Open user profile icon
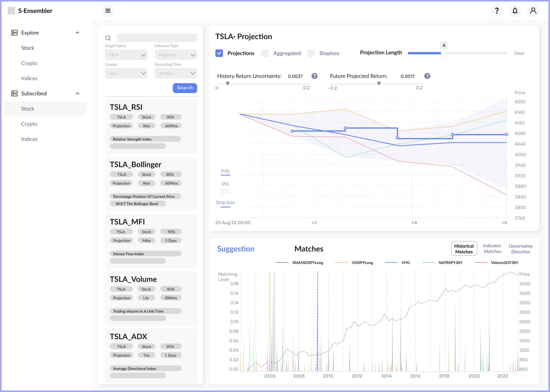 pyautogui.click(x=533, y=11)
